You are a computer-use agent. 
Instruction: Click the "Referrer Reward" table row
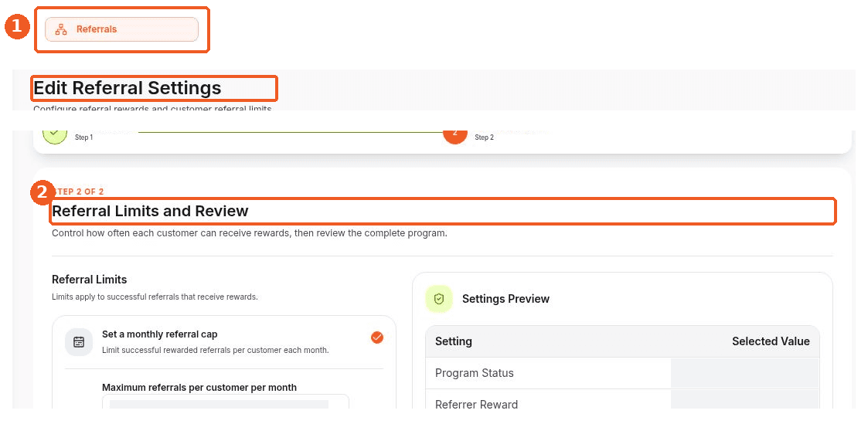tap(622, 399)
